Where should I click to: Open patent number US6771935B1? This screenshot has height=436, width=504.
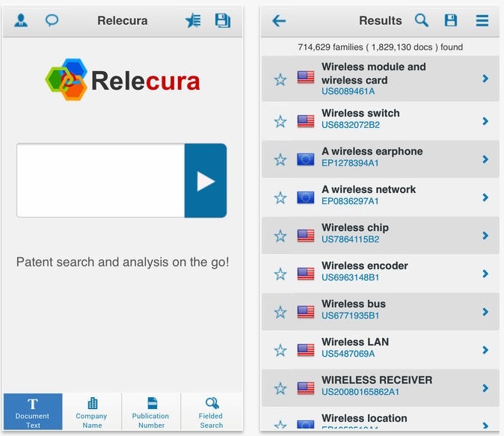point(351,316)
